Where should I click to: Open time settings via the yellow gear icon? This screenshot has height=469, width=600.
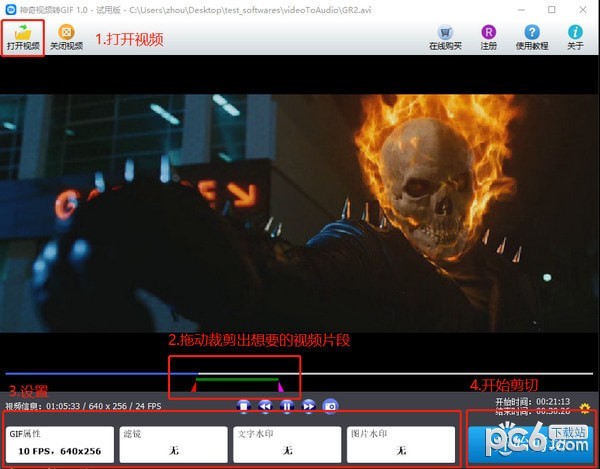click(x=585, y=408)
